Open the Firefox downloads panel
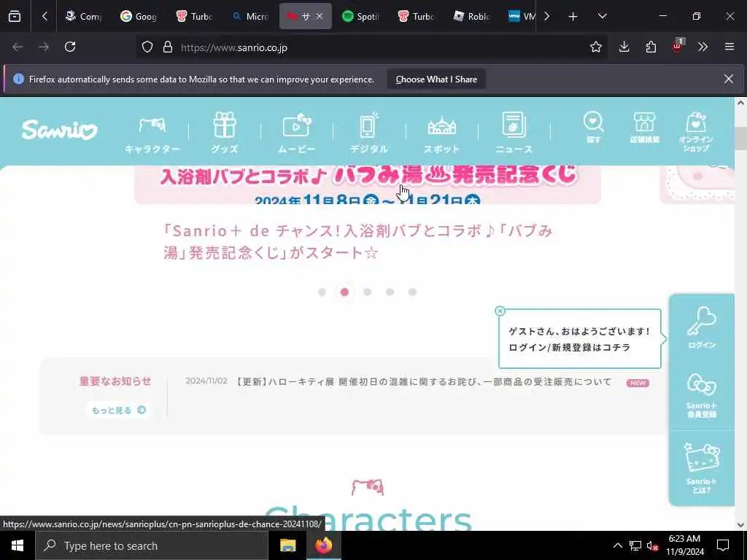 coord(624,47)
